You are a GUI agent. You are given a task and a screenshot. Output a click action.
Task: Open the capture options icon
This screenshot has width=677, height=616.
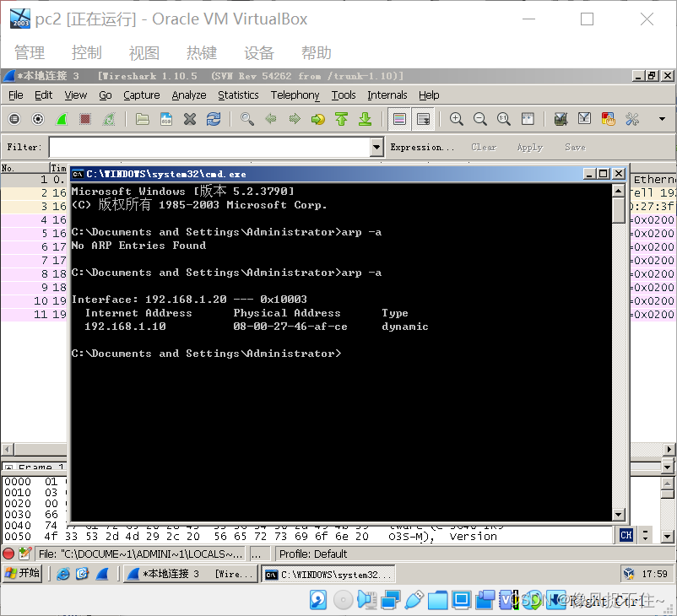(38, 119)
